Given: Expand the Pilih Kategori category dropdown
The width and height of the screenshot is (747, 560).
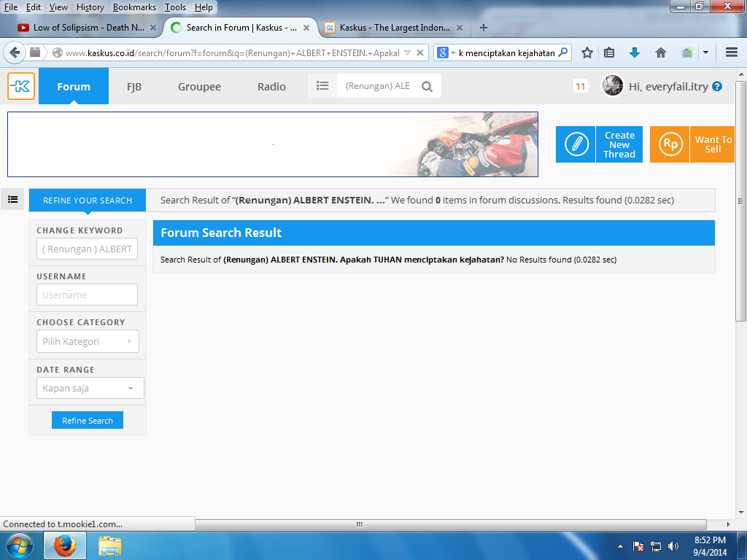Looking at the screenshot, I should [x=88, y=341].
